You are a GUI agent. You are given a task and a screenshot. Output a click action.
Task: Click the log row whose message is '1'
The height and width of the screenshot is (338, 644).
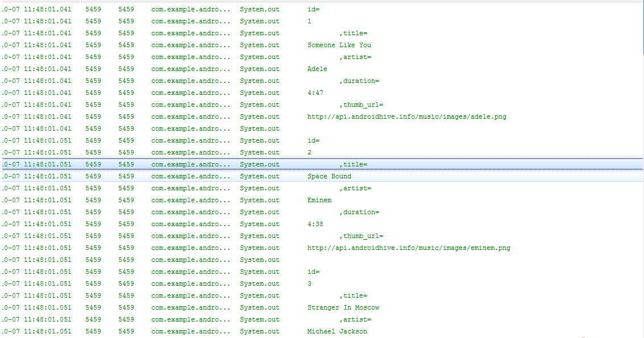tap(322, 22)
